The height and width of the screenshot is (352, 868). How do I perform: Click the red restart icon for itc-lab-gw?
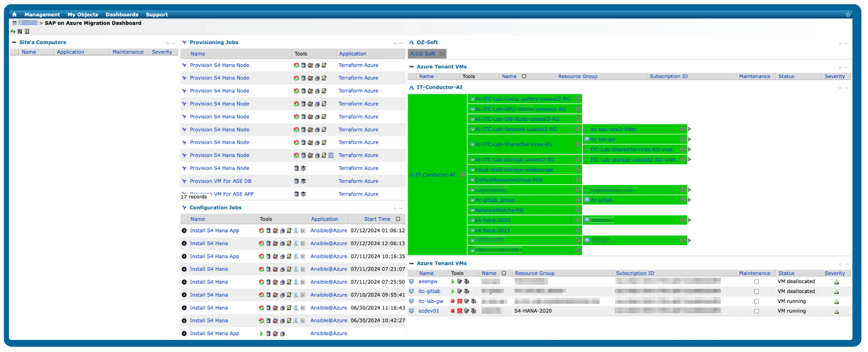(x=460, y=302)
